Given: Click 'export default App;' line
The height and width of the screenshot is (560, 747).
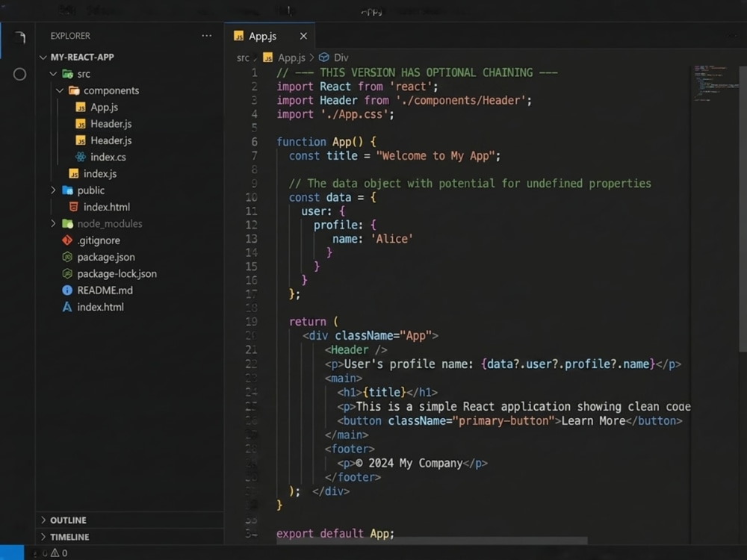Looking at the screenshot, I should pos(335,534).
